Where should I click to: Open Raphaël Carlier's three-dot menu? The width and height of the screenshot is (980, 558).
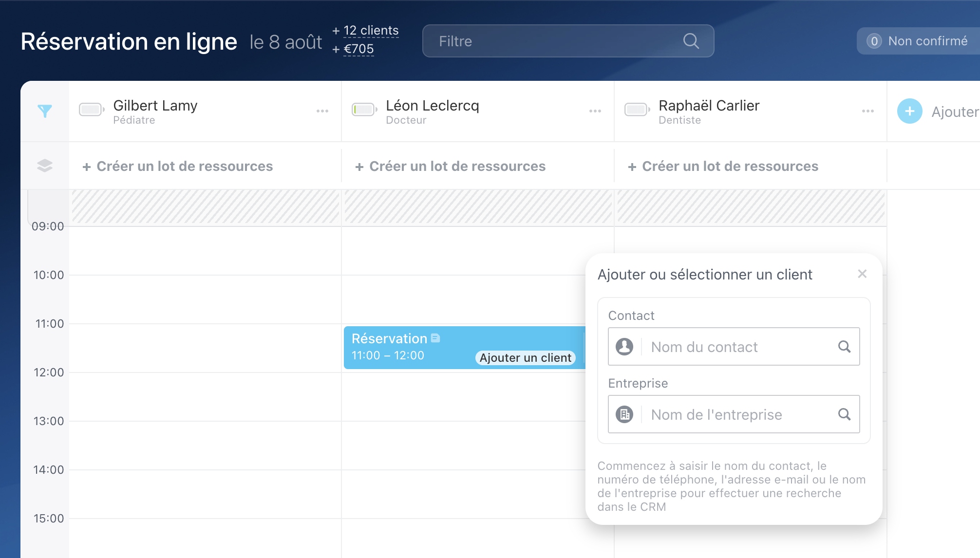pos(867,112)
